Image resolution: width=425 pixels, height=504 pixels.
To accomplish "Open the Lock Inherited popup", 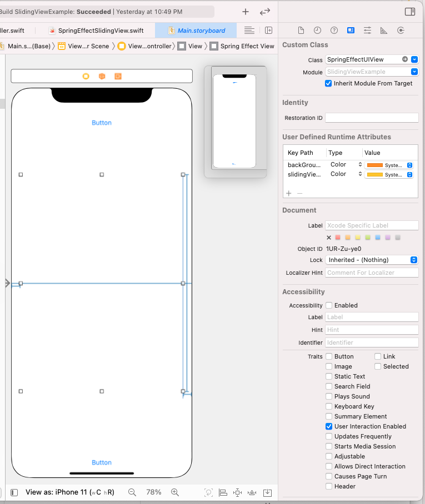I will point(372,260).
